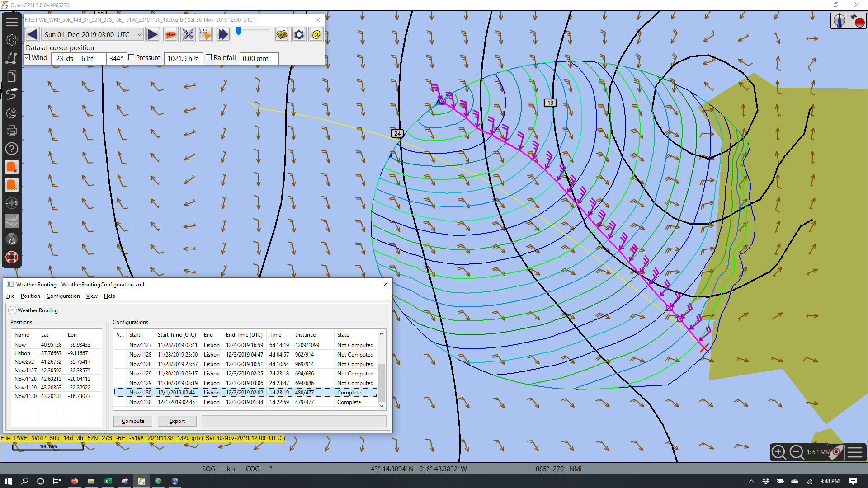The height and width of the screenshot is (488, 868).
Task: Step to previous GRIB time record
Action: click(32, 35)
